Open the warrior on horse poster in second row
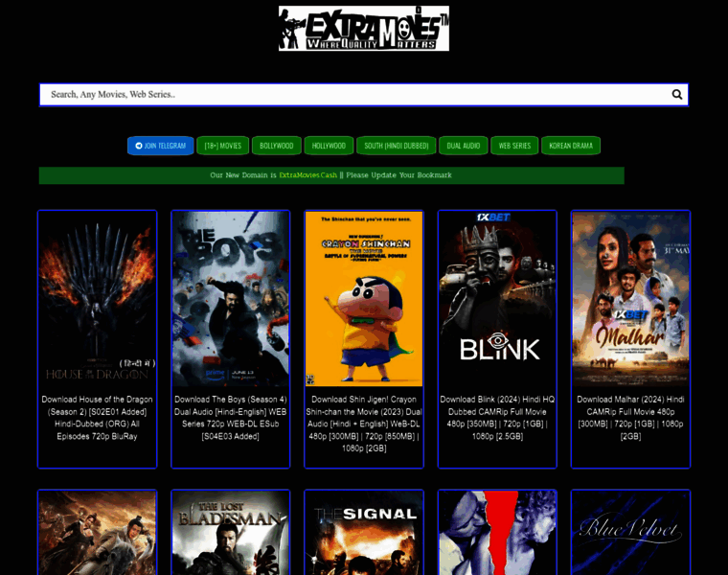The height and width of the screenshot is (575, 728). click(x=97, y=533)
